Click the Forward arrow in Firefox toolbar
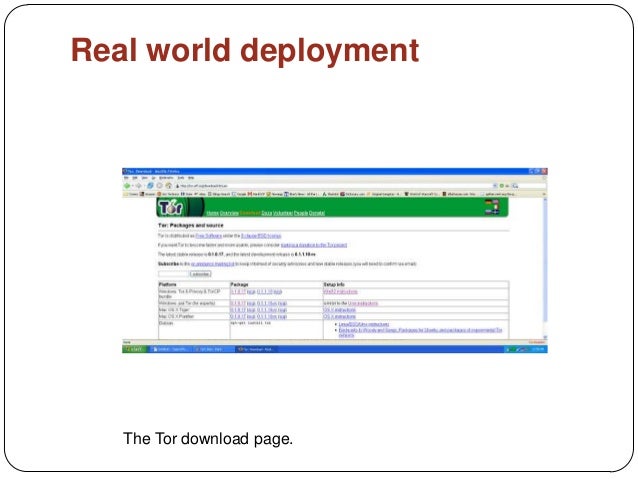The width and height of the screenshot is (638, 479). [x=138, y=186]
